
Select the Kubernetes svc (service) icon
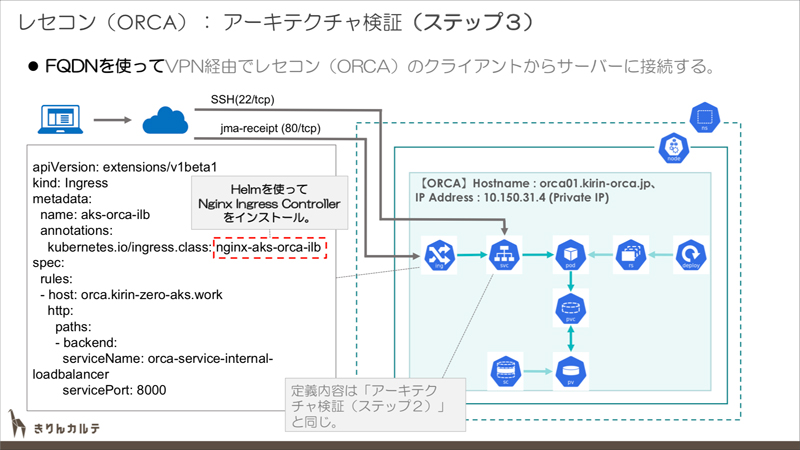click(504, 255)
